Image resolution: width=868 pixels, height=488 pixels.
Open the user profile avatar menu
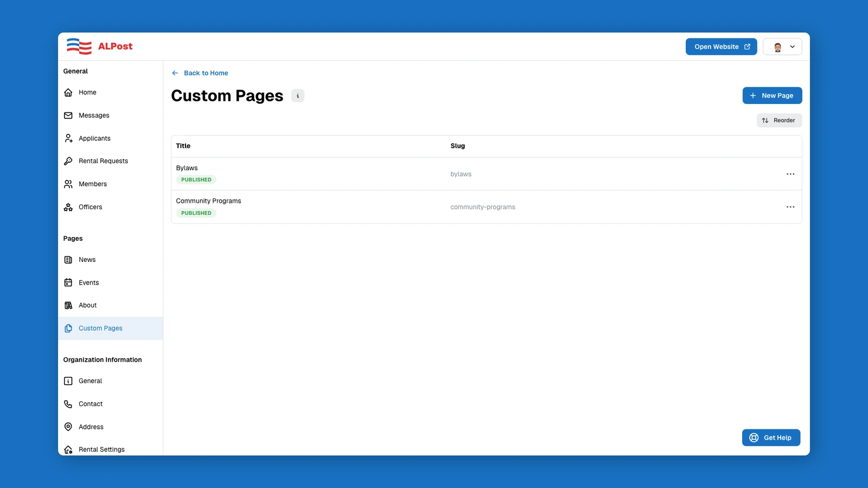(777, 47)
